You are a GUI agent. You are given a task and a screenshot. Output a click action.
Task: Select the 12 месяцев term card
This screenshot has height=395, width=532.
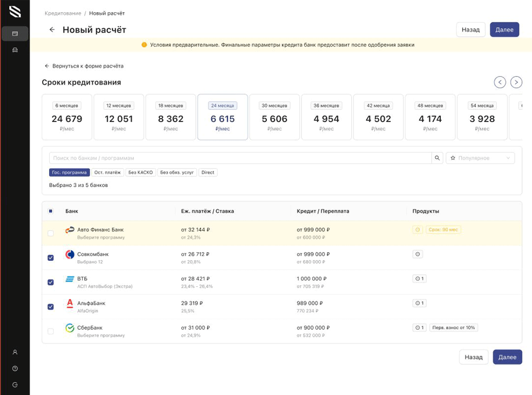[x=119, y=117]
